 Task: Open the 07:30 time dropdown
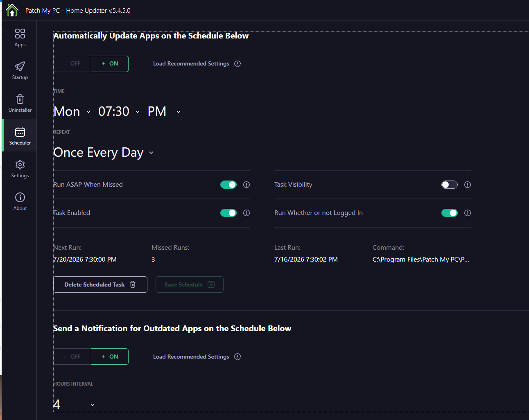(x=119, y=111)
